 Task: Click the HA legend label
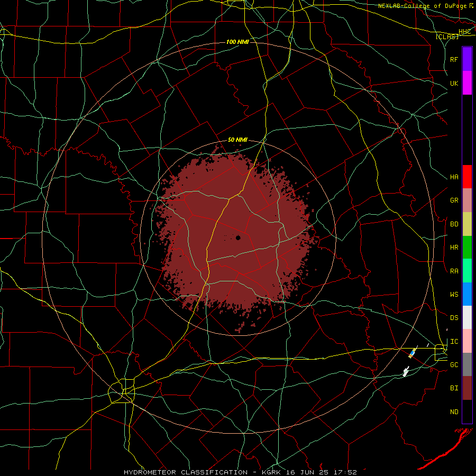click(454, 177)
